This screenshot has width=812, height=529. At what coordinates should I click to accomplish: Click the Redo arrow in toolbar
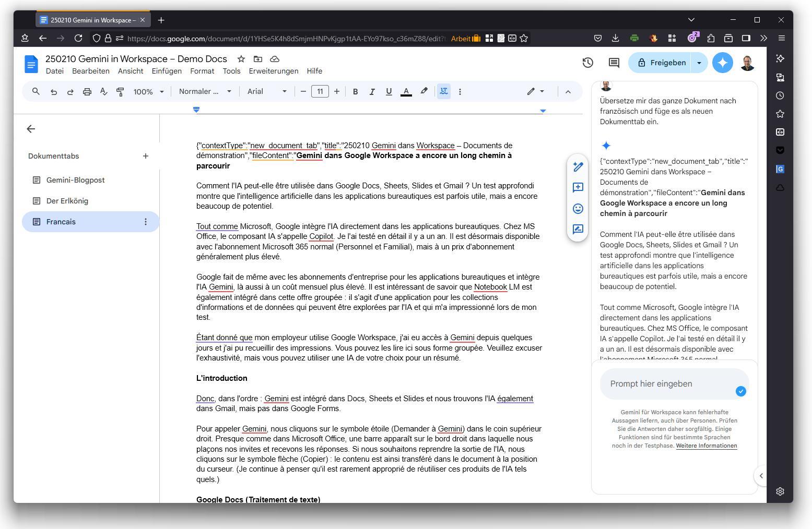pos(70,91)
